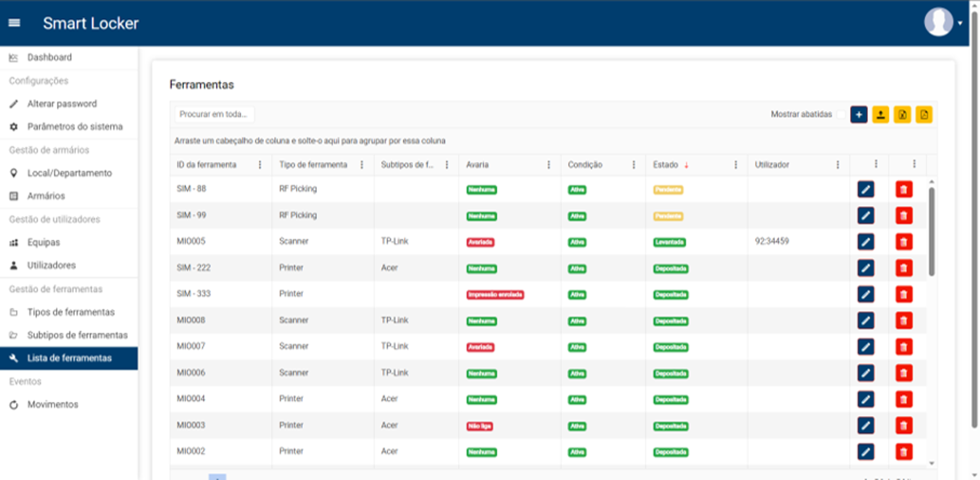Export the tool list to Excel
Screen dimensions: 980x480
[902, 114]
